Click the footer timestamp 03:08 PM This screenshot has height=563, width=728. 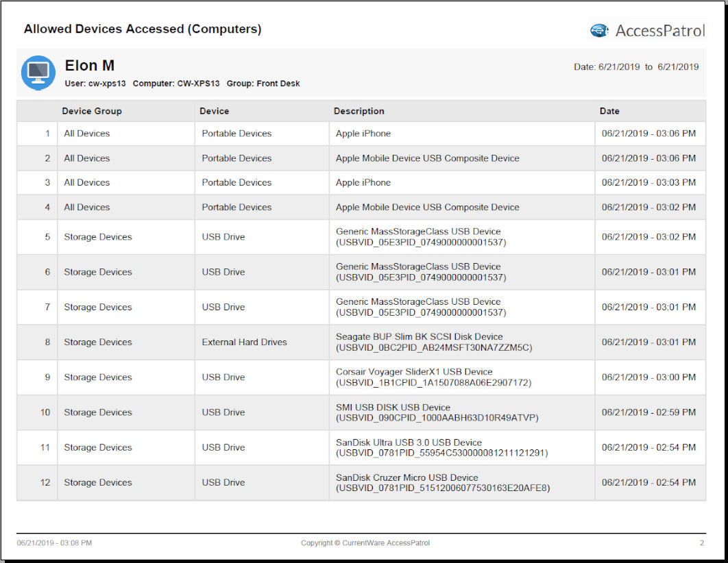[x=54, y=543]
